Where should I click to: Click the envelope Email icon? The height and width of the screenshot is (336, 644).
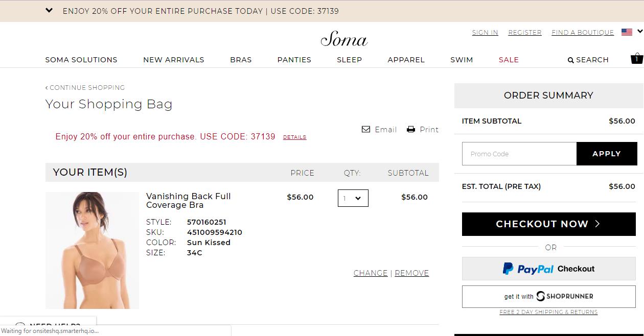click(366, 129)
